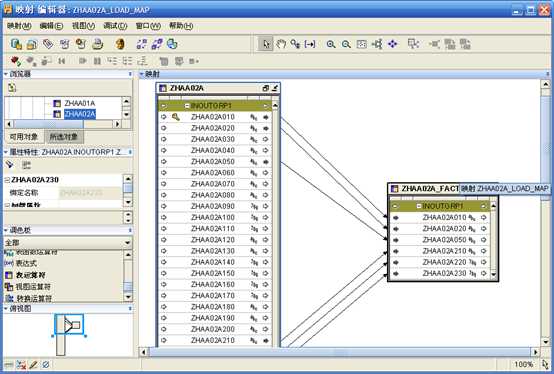The image size is (554, 374).
Task: Open the 窗口(W) menu
Action: (148, 26)
